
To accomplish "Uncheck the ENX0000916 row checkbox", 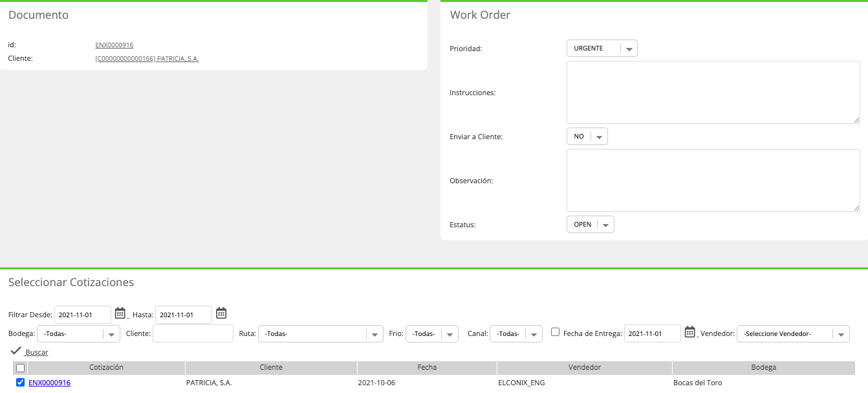I will coord(20,383).
